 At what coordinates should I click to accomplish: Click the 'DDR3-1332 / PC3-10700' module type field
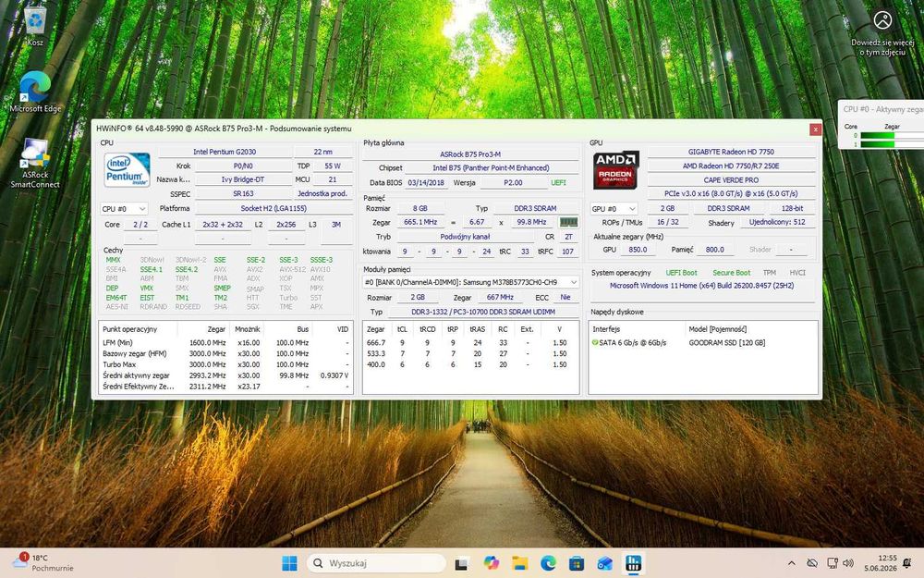[x=482, y=312]
